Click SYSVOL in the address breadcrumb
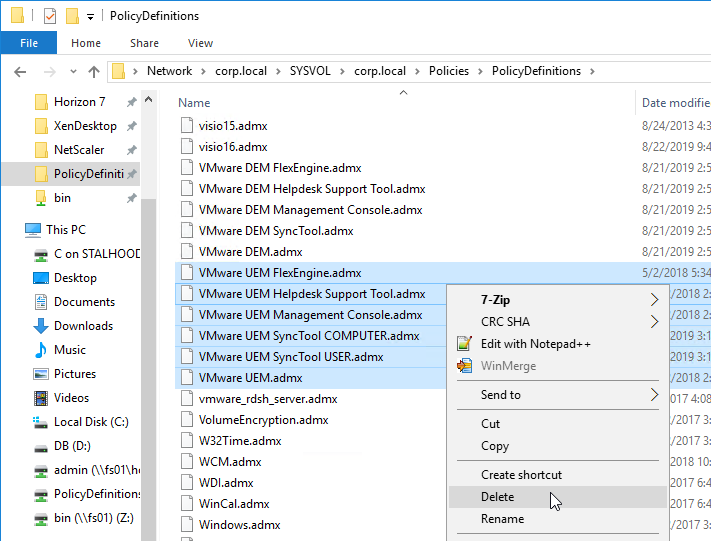The height and width of the screenshot is (541, 711). (310, 71)
